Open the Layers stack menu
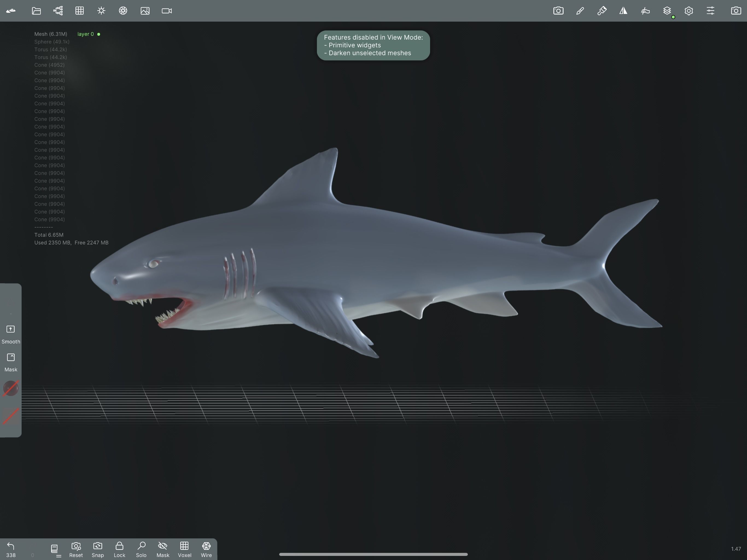 click(x=667, y=11)
